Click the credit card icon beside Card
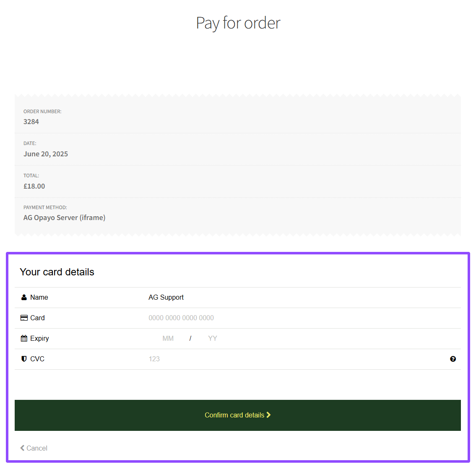The width and height of the screenshot is (476, 469). click(x=23, y=318)
